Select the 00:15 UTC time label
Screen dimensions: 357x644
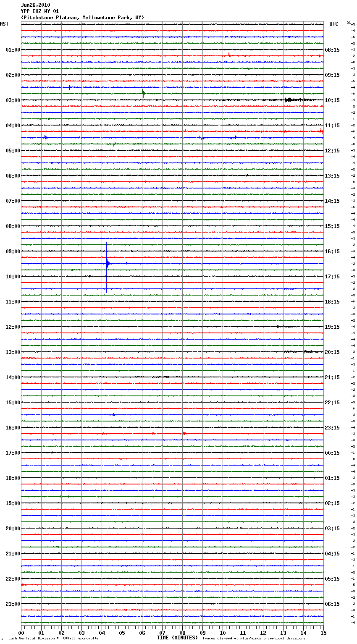coord(332,453)
